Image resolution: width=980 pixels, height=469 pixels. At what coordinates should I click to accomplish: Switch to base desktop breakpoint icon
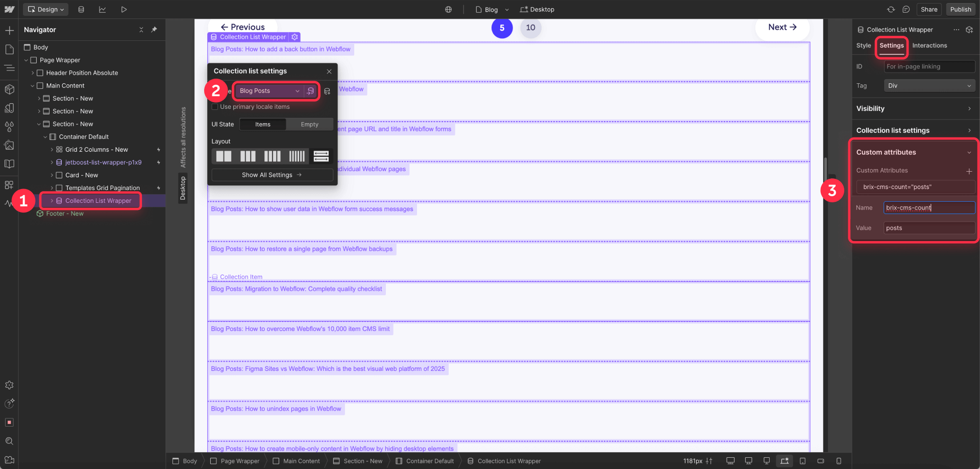click(x=785, y=461)
